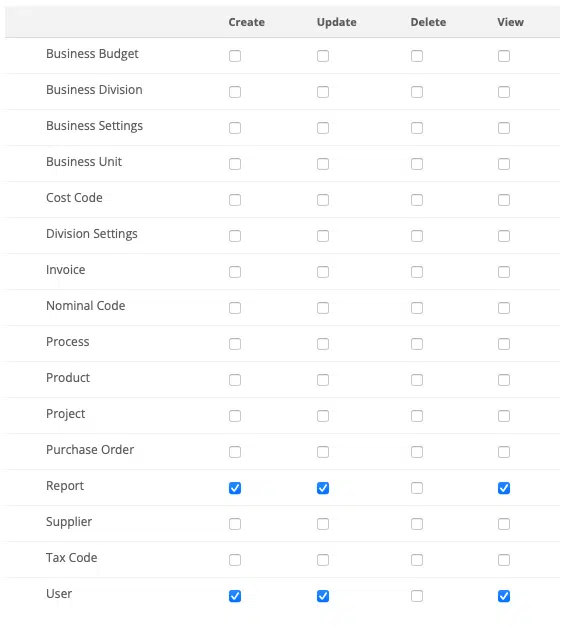Tick Create permission for Process
The width and height of the screenshot is (580, 642).
235,344
